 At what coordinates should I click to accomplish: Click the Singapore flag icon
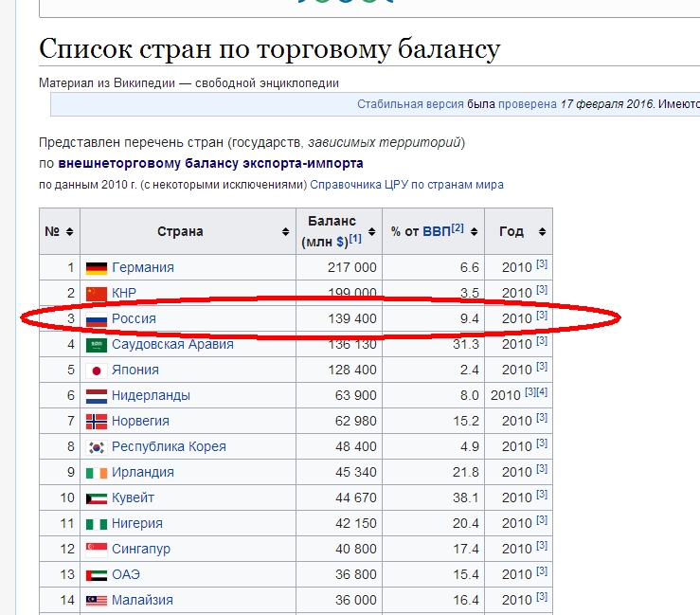(x=97, y=550)
